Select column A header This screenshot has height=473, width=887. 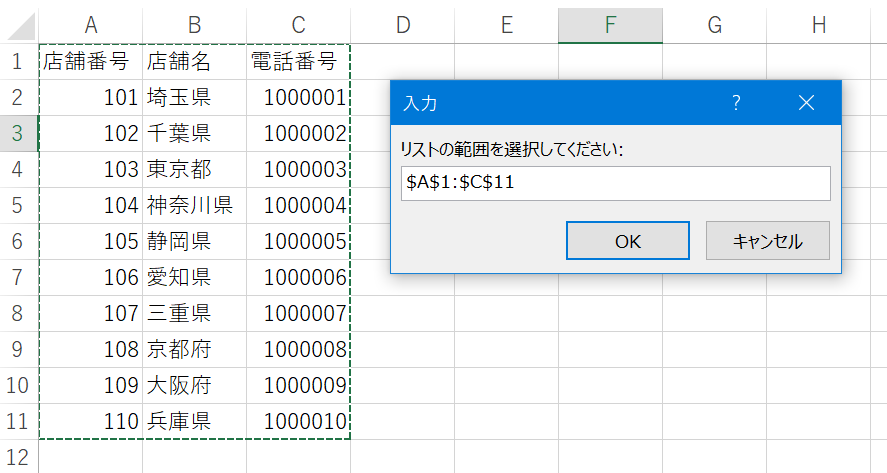pos(91,25)
